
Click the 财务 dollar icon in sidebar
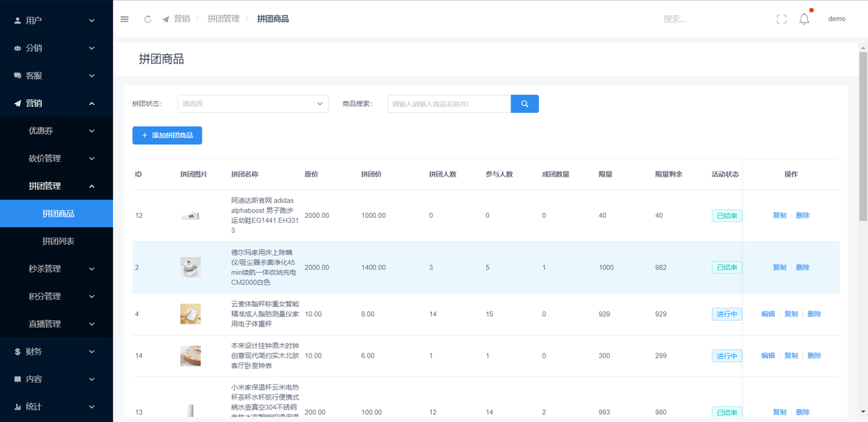18,352
